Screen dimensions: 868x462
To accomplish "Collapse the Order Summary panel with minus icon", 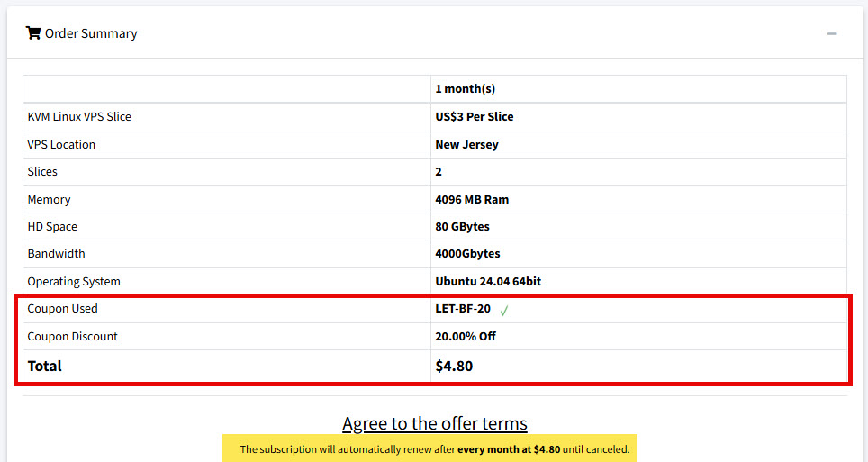I will pyautogui.click(x=832, y=34).
